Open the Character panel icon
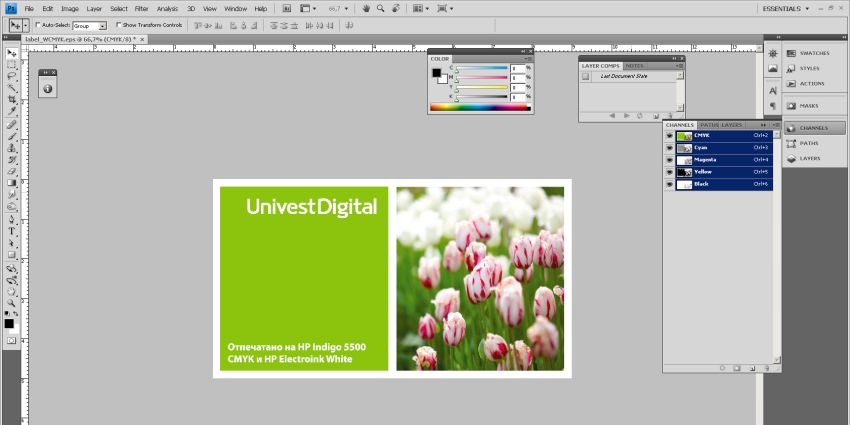 point(773,91)
